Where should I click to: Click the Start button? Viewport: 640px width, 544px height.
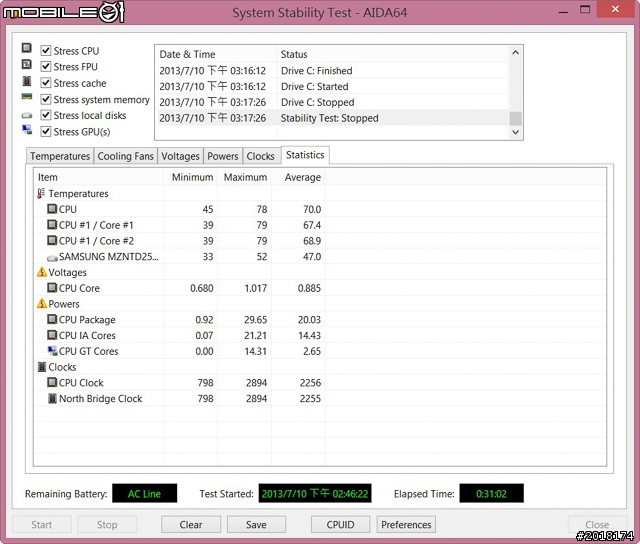[x=42, y=524]
